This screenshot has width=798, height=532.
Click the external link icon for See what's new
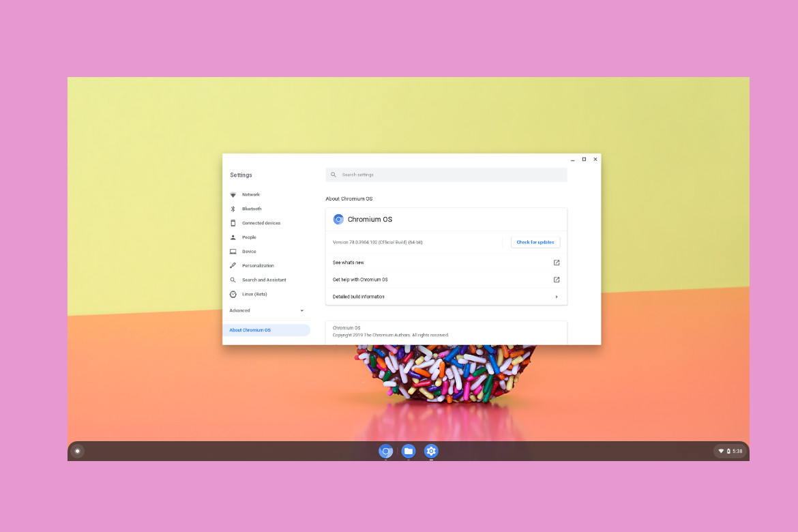click(x=557, y=263)
